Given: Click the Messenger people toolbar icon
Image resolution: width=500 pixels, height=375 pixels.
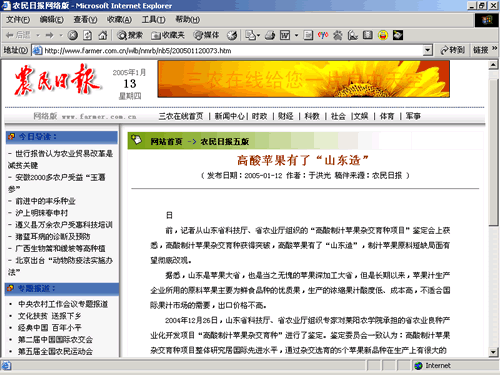Looking at the screenshot, I should pyautogui.click(x=338, y=35).
